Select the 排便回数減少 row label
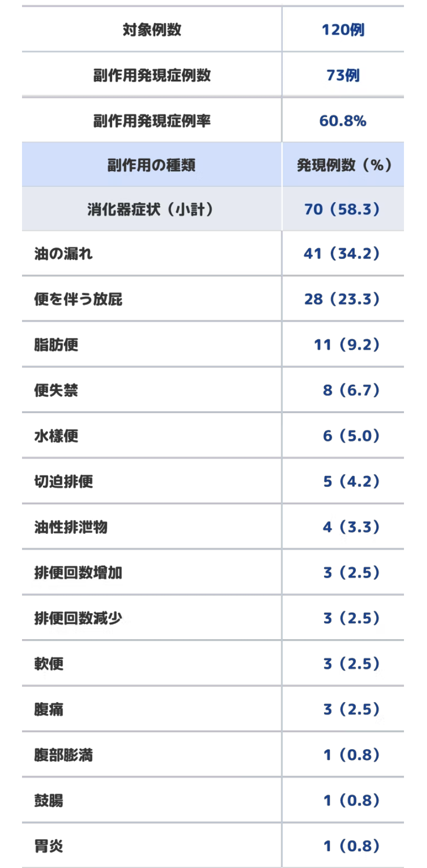The height and width of the screenshot is (868, 427). (x=78, y=618)
